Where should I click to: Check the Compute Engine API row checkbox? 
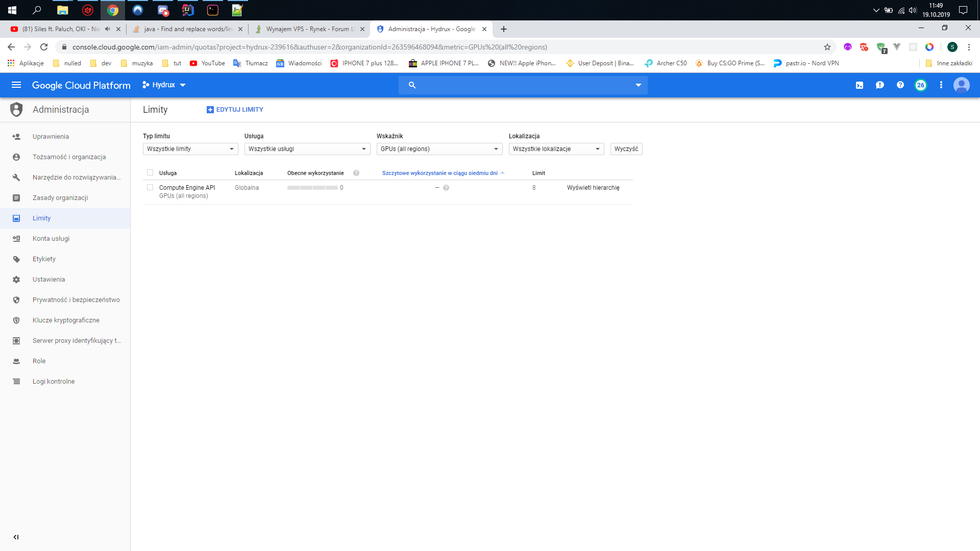pos(150,187)
